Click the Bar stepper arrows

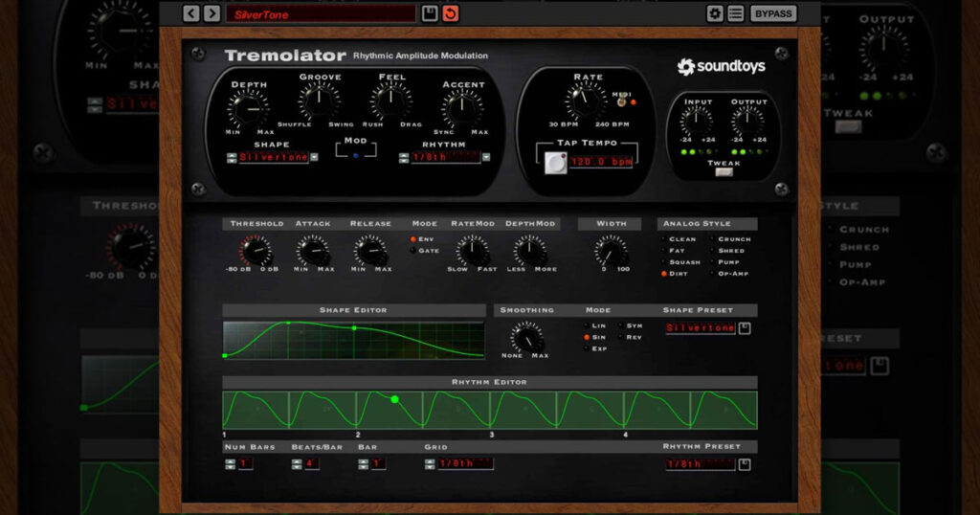pyautogui.click(x=363, y=464)
